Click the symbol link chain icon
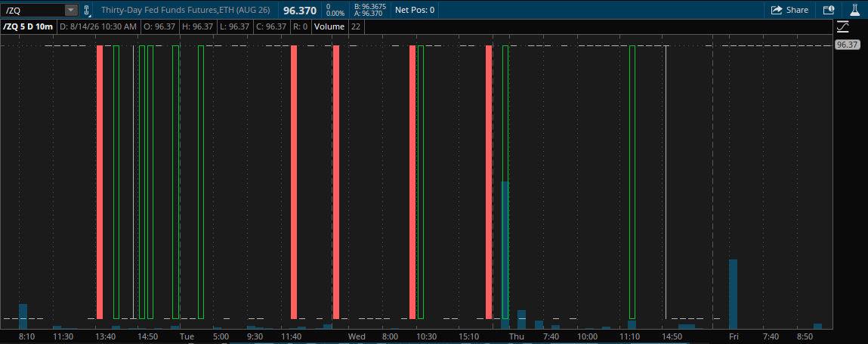The image size is (868, 344). tap(87, 10)
